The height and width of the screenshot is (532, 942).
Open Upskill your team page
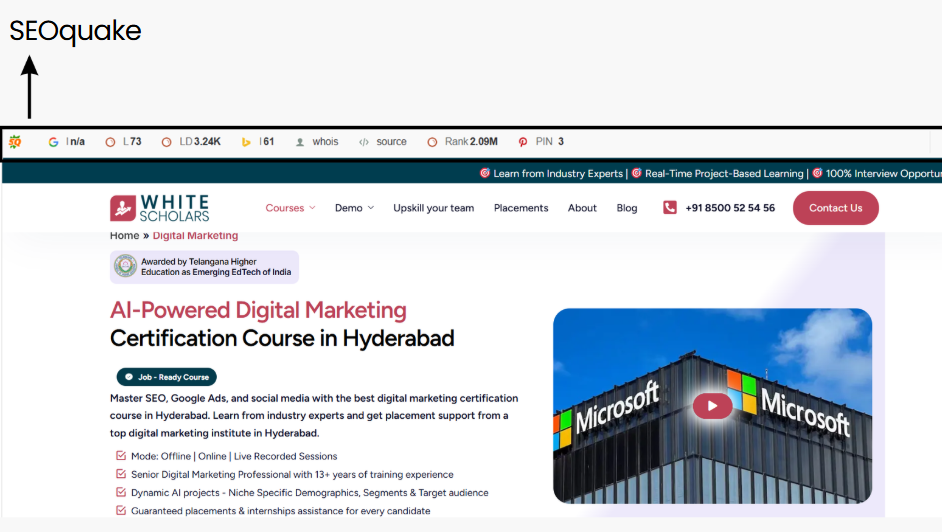click(x=433, y=208)
